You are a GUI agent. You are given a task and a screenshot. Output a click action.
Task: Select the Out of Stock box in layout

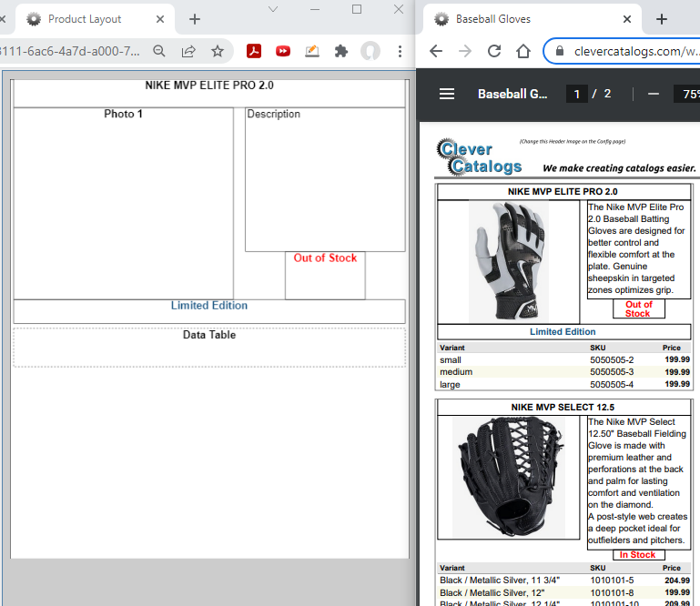325,276
